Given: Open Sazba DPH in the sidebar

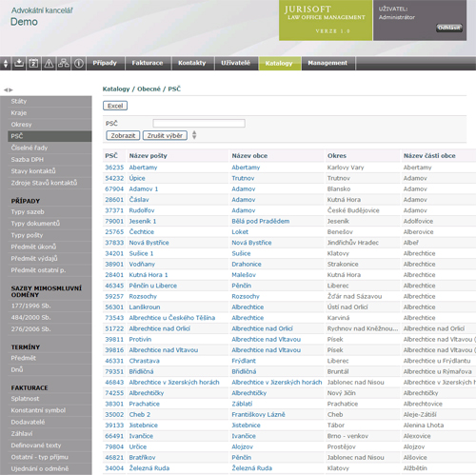Looking at the screenshot, I should (50, 160).
